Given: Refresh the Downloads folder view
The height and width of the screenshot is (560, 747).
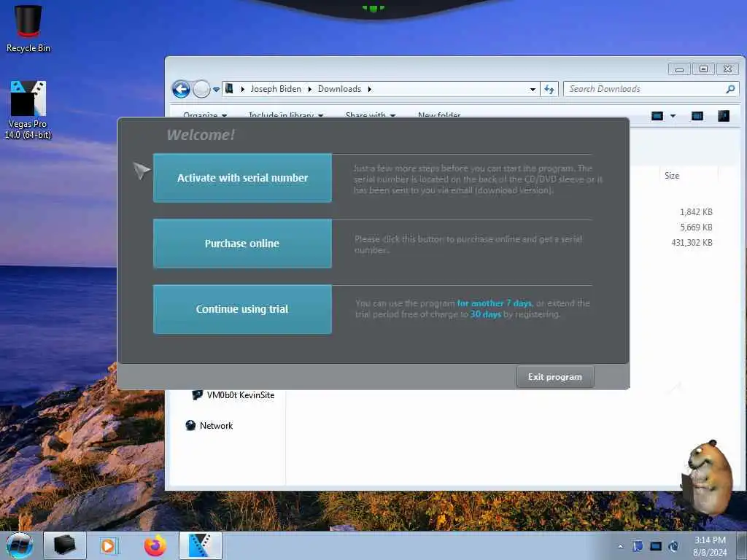Looking at the screenshot, I should point(549,89).
